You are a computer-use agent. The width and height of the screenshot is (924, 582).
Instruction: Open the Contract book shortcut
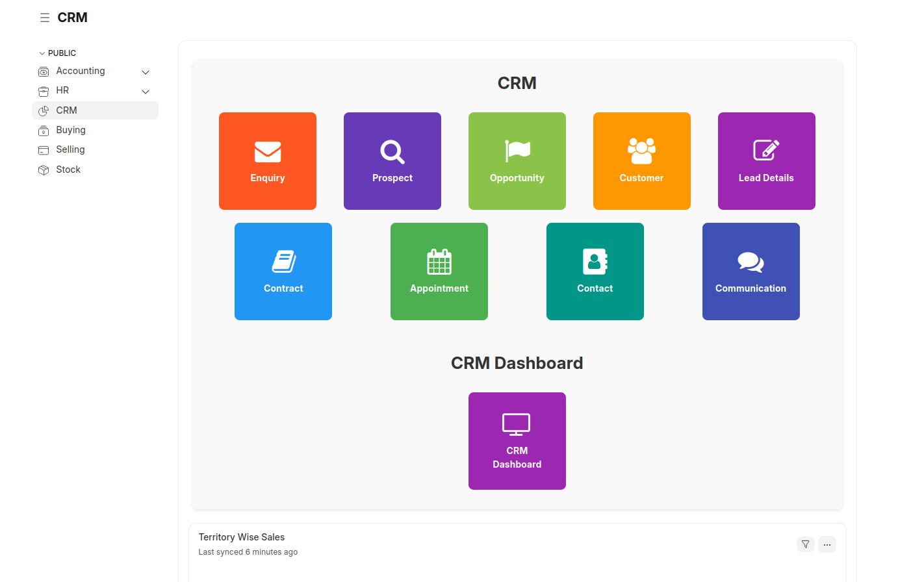tap(283, 271)
